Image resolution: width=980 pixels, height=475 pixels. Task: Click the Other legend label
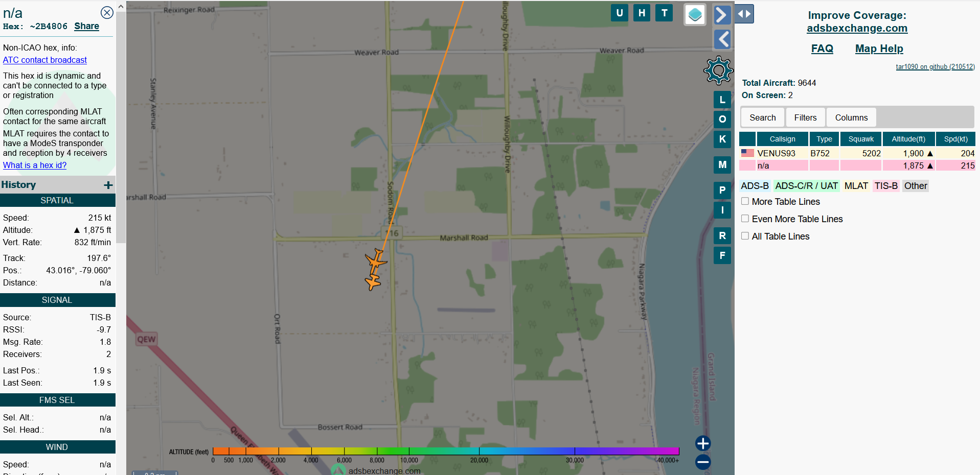coord(915,186)
